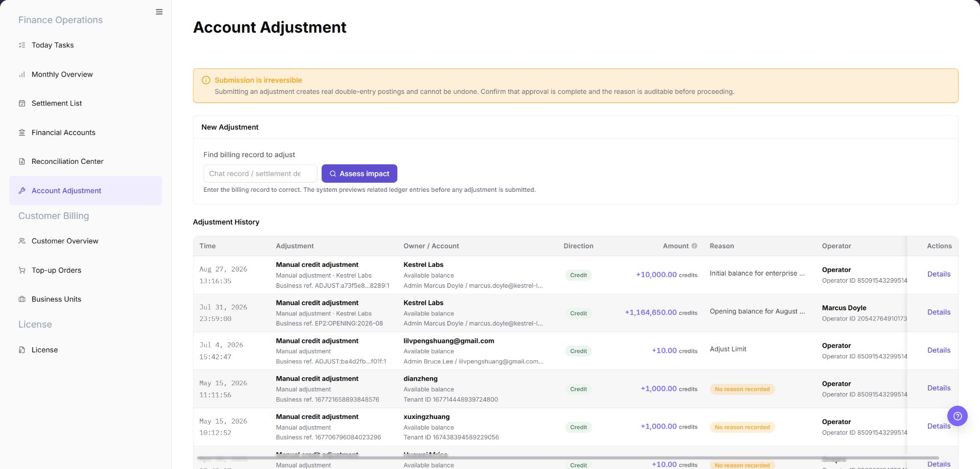Focus the chat record / settlement search field
The width and height of the screenshot is (980, 469).
[x=260, y=174]
